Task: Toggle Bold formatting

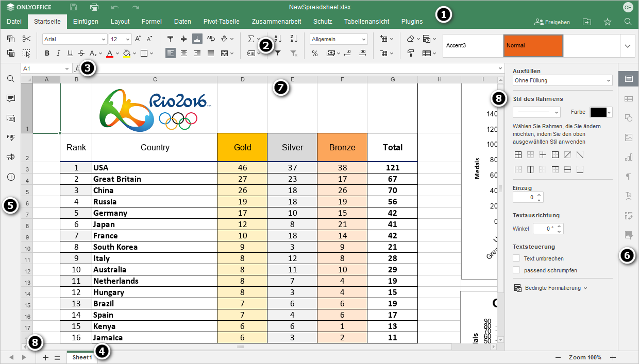Action: (x=47, y=53)
